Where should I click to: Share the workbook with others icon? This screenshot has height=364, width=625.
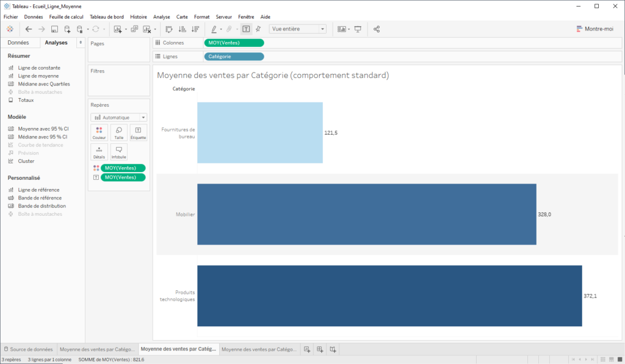[x=377, y=29]
